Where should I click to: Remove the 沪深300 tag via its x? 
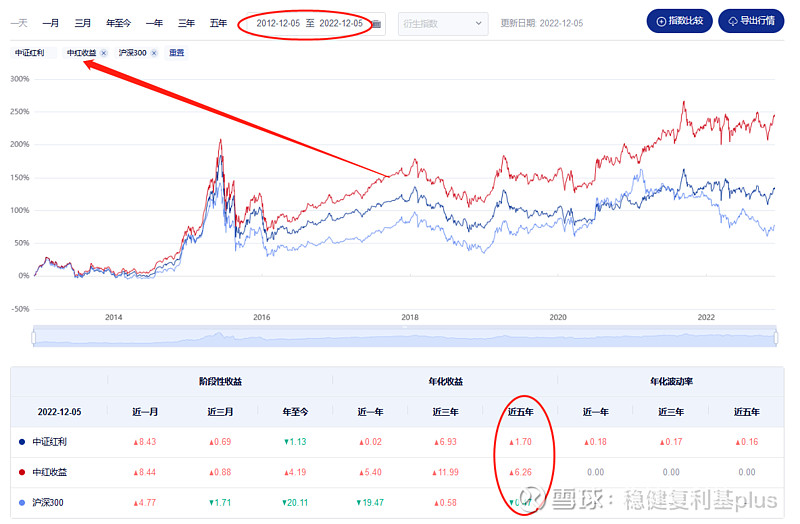[154, 53]
